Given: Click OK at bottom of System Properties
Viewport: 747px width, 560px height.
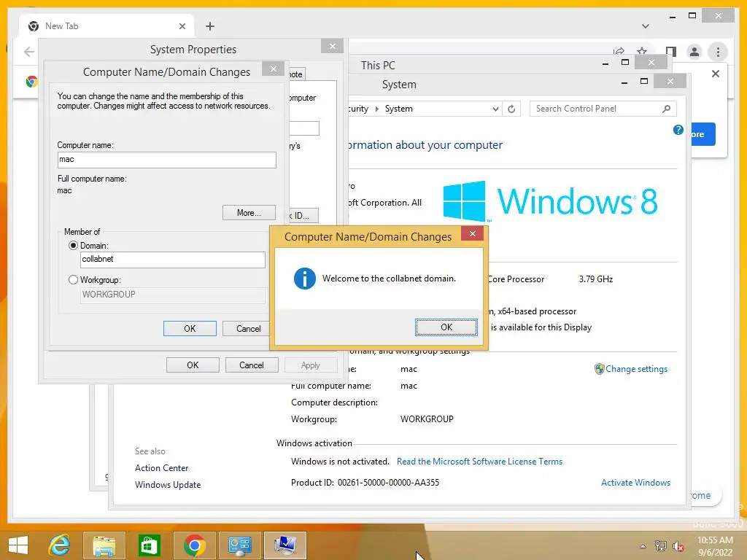Looking at the screenshot, I should click(x=193, y=365).
